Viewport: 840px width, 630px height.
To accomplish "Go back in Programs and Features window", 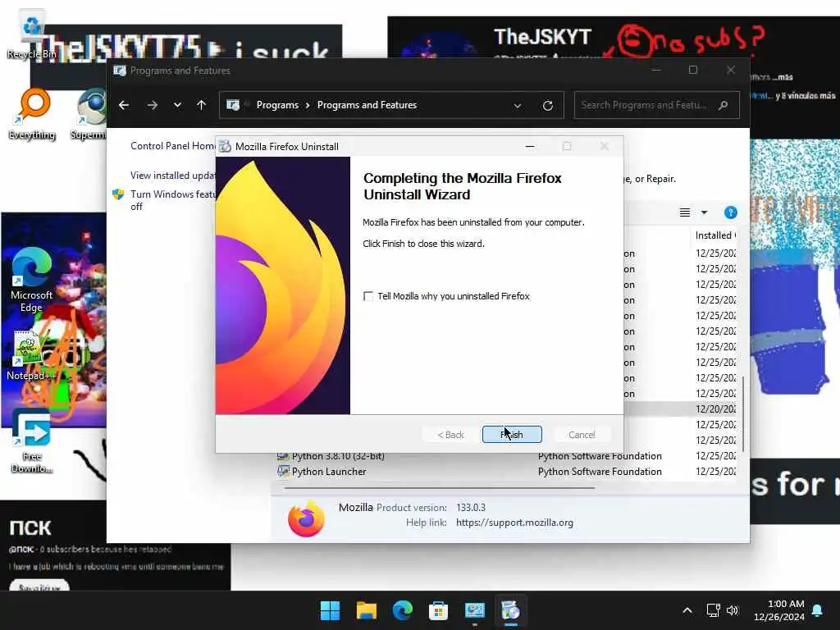I will point(124,105).
